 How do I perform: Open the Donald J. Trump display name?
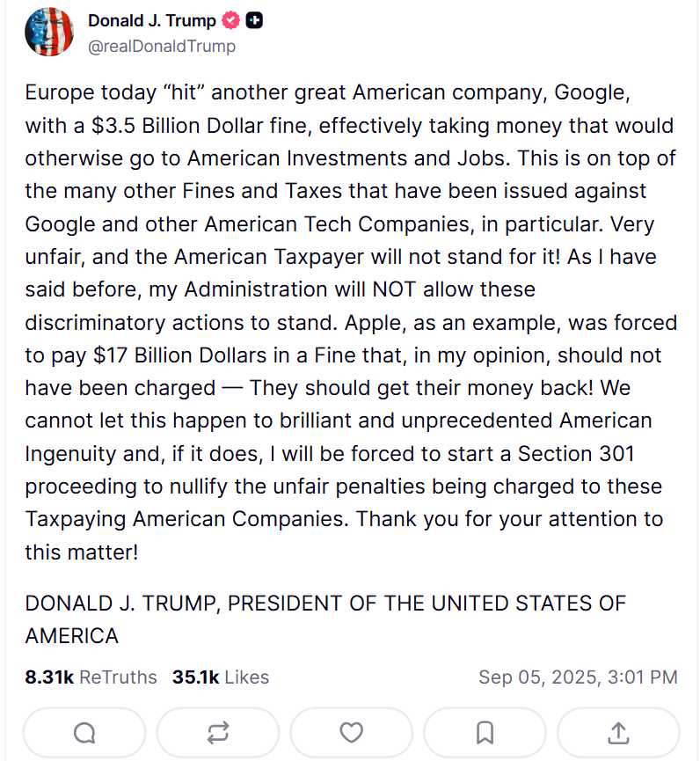(151, 21)
